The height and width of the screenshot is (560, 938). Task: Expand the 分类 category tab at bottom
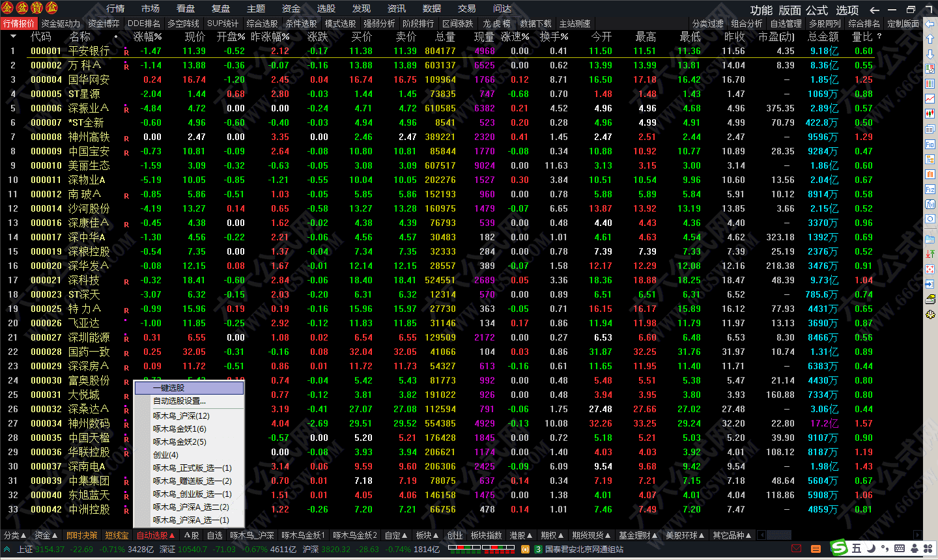15,535
